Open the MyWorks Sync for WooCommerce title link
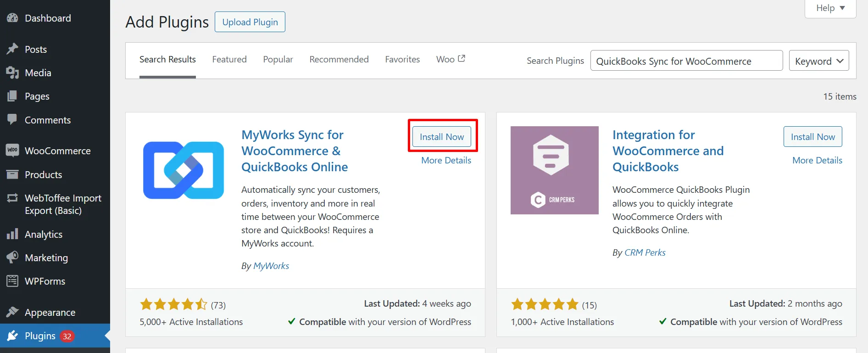Screen dimensions: 868x353 pyautogui.click(x=295, y=151)
